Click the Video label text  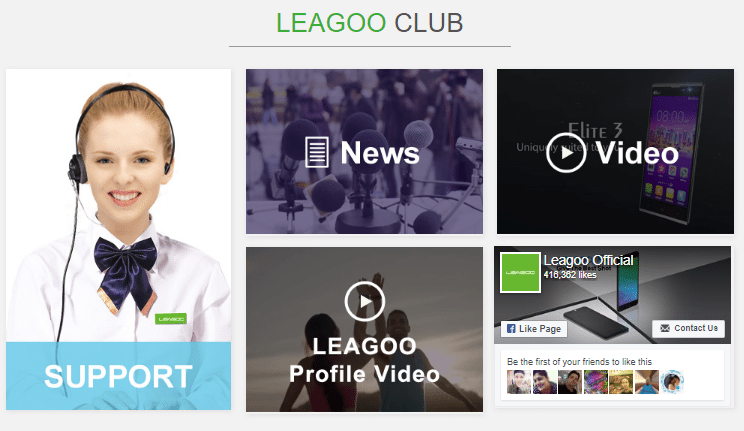[637, 153]
